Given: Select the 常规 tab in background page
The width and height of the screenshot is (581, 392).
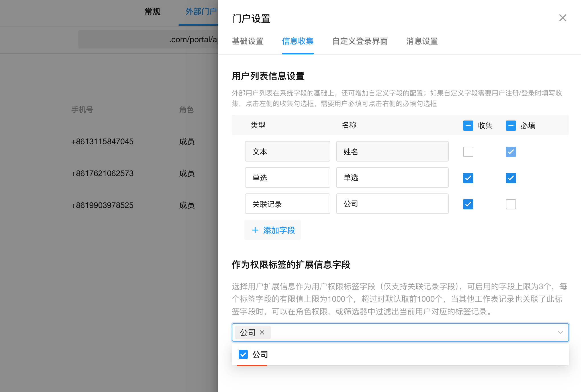Looking at the screenshot, I should click(152, 12).
